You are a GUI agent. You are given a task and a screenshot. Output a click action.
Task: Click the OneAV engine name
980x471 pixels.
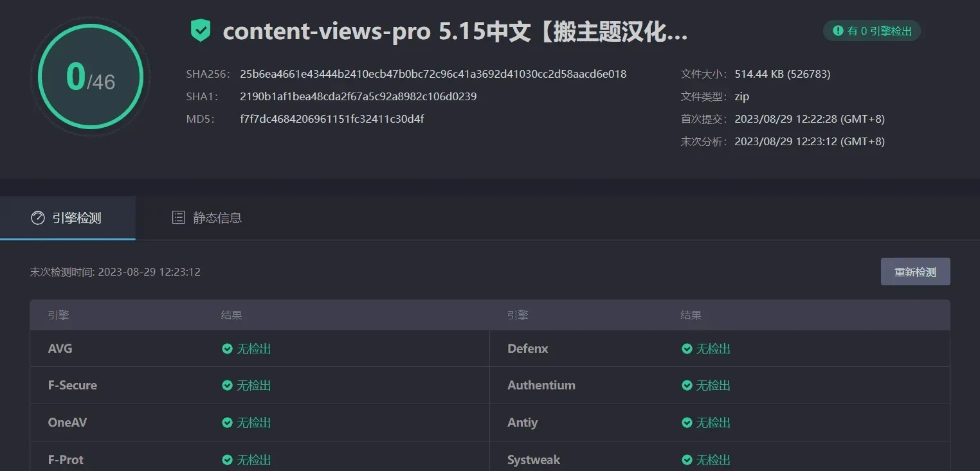(x=68, y=423)
